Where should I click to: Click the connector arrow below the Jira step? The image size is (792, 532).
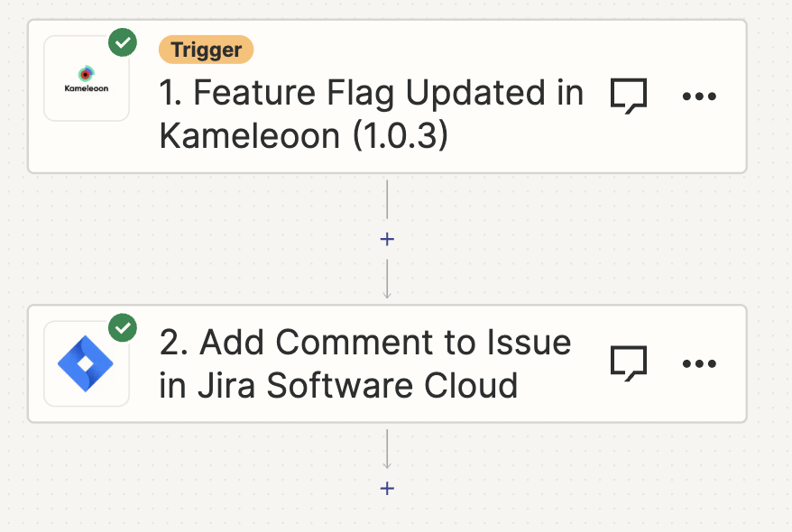[x=387, y=449]
